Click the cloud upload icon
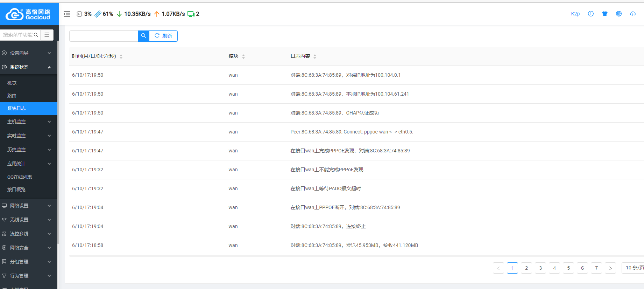Viewport: 644px width, 289px height. 633,14
